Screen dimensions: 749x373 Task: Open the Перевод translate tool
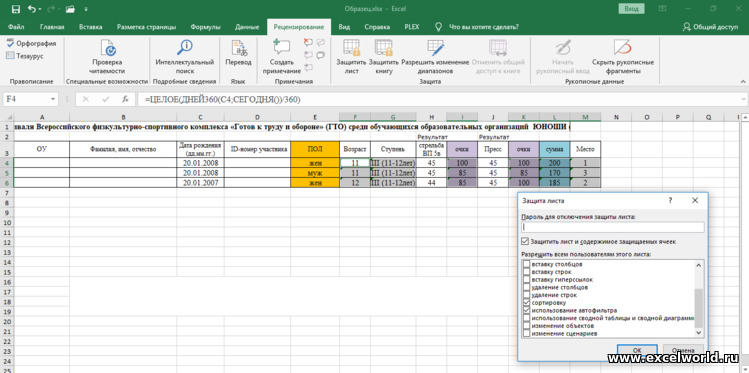coord(238,53)
